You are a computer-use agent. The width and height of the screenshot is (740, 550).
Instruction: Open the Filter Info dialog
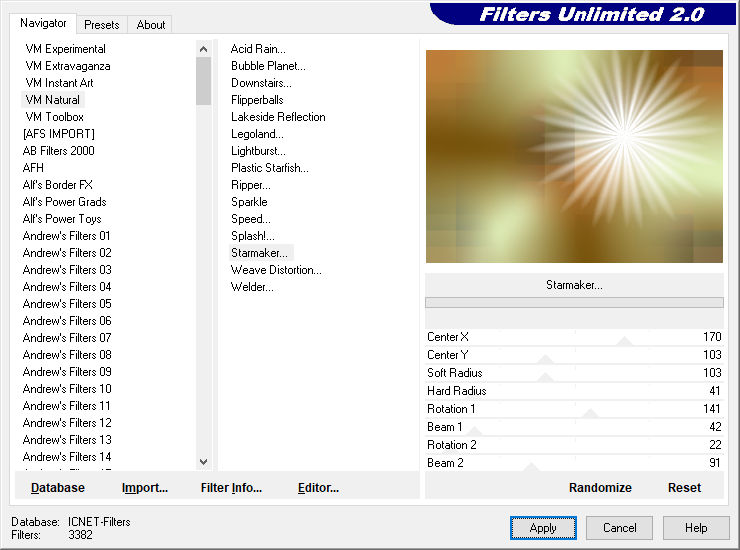[x=231, y=488]
